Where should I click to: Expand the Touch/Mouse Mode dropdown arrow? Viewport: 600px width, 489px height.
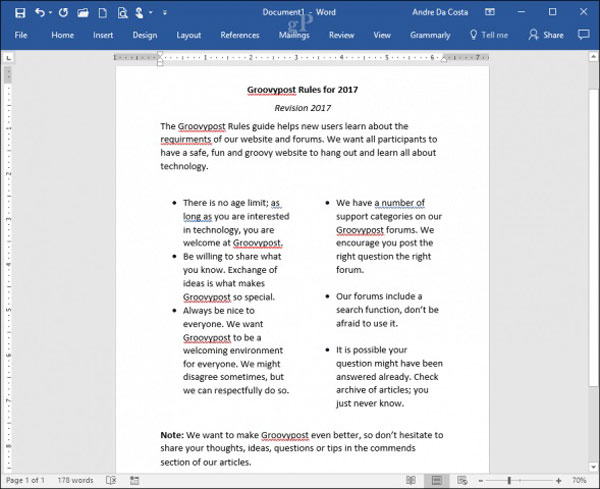[x=150, y=13]
